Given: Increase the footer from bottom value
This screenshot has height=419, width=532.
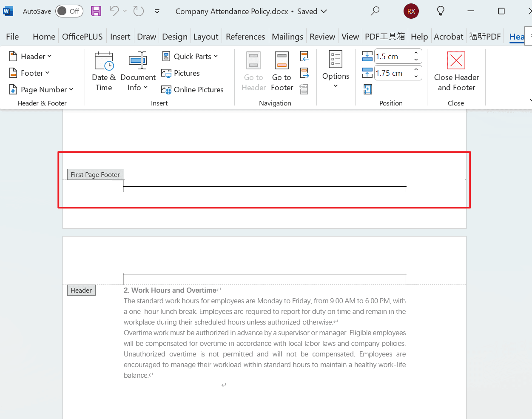Looking at the screenshot, I should click(x=416, y=69).
